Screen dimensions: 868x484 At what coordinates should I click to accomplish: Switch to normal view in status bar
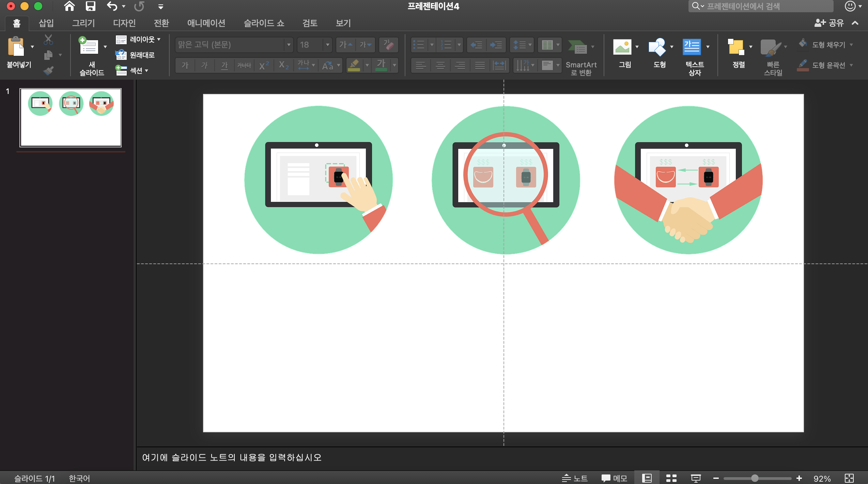647,478
